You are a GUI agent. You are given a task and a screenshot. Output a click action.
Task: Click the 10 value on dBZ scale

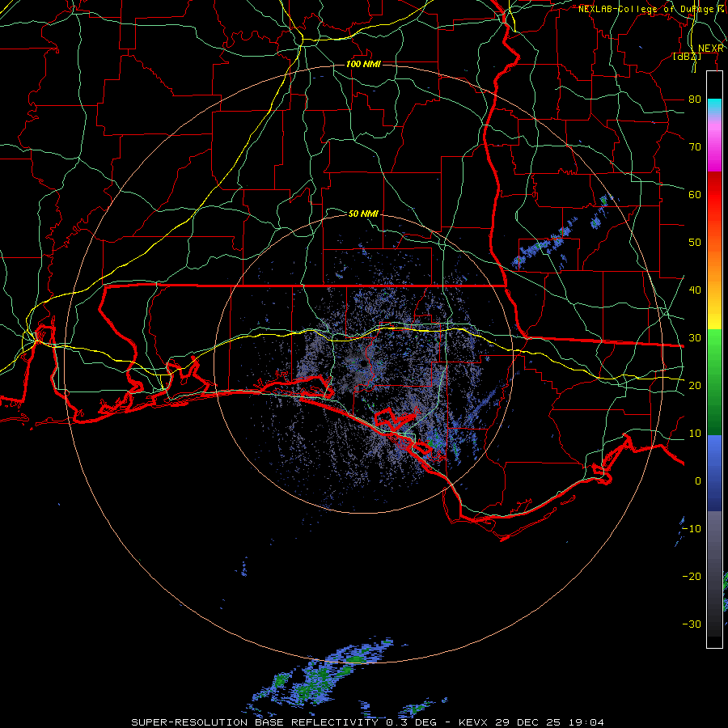click(695, 434)
